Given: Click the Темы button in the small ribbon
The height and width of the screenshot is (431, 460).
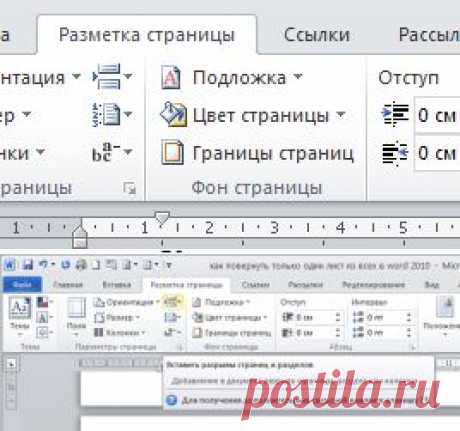Looking at the screenshot, I should (x=20, y=315).
